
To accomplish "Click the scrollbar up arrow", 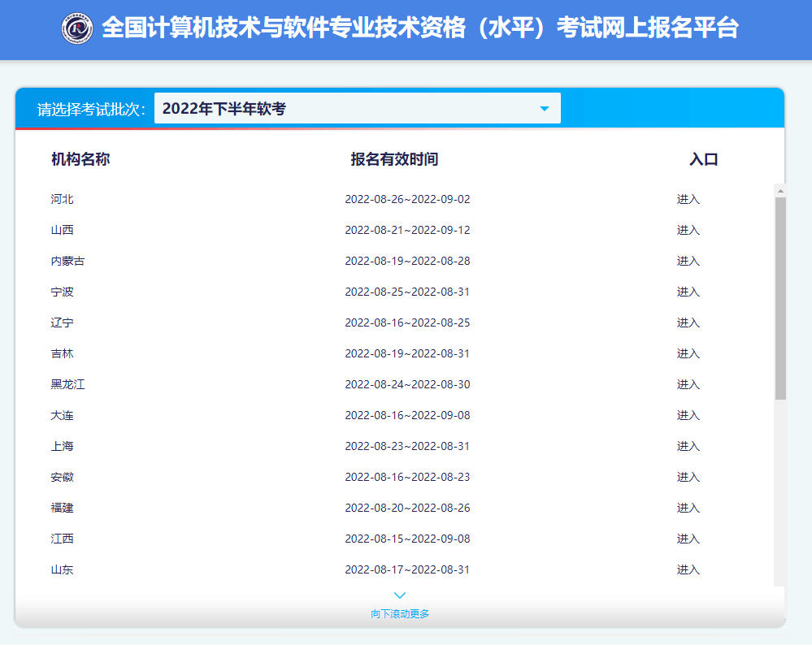I will (x=780, y=191).
